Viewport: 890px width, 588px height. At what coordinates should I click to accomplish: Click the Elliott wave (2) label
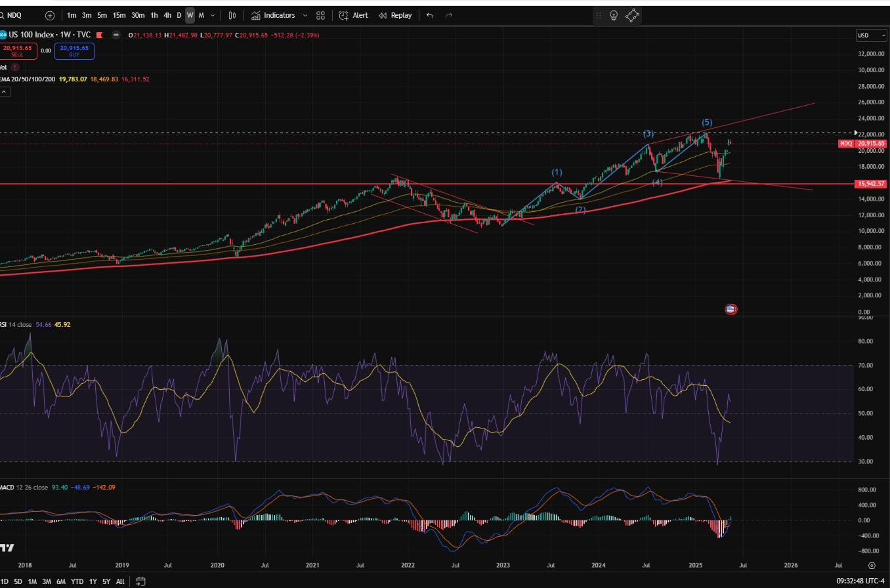click(581, 210)
